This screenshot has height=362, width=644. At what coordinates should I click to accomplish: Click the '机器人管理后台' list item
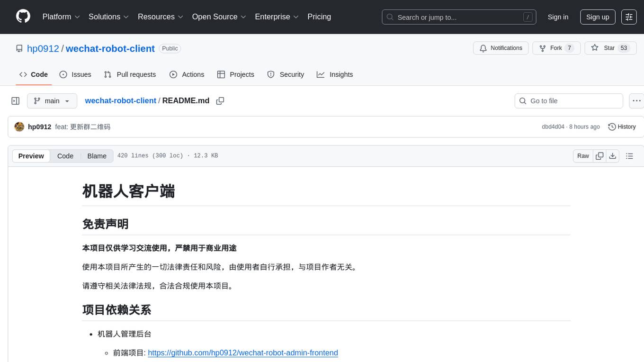pyautogui.click(x=125, y=334)
